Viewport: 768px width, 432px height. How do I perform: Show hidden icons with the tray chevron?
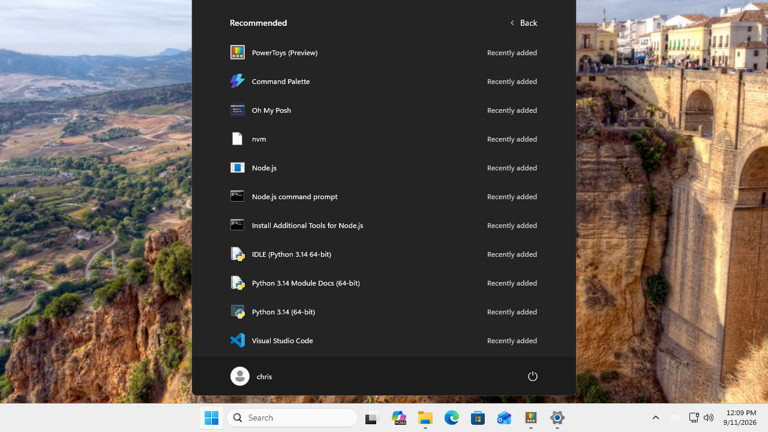click(x=656, y=418)
